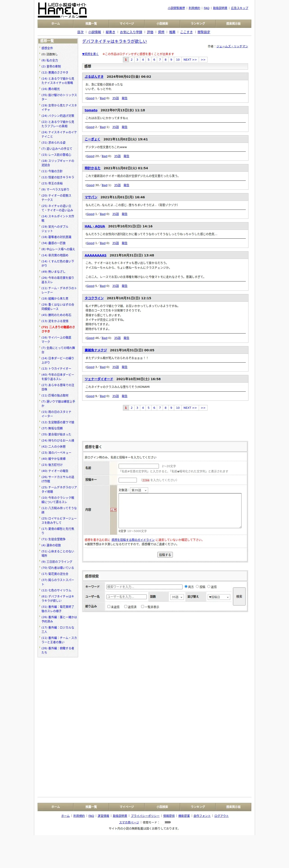Image resolution: width=289 pixels, height=868 pixels.
Task: Open the novel title デバフネイチャはキラキラが欲しい
Action: click(115, 41)
